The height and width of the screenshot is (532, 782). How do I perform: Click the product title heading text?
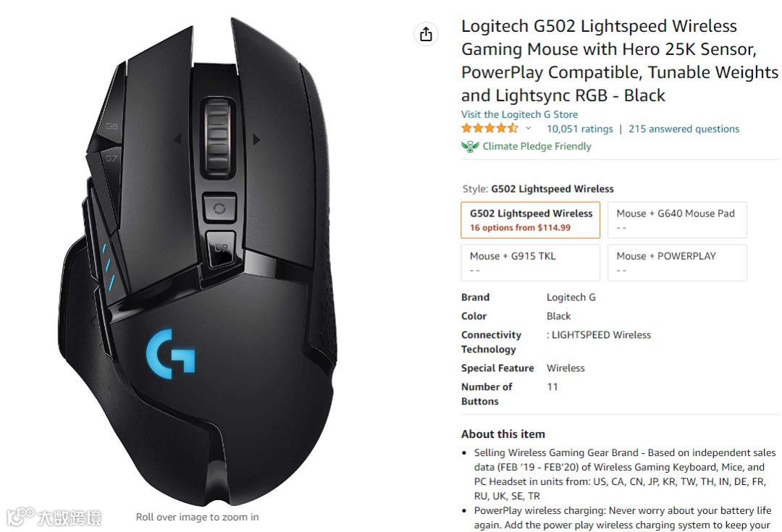(x=619, y=60)
